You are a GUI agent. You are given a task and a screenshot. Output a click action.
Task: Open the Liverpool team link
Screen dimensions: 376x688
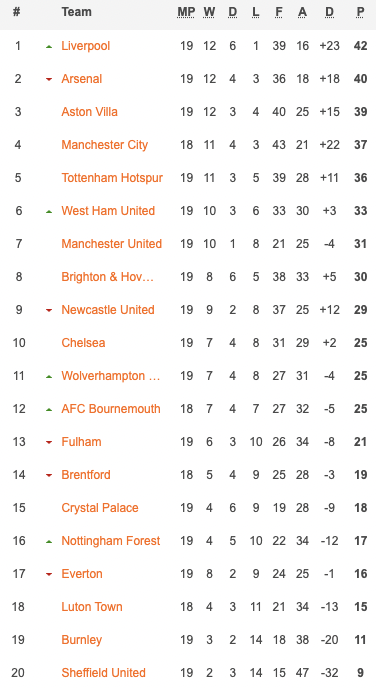tap(86, 46)
